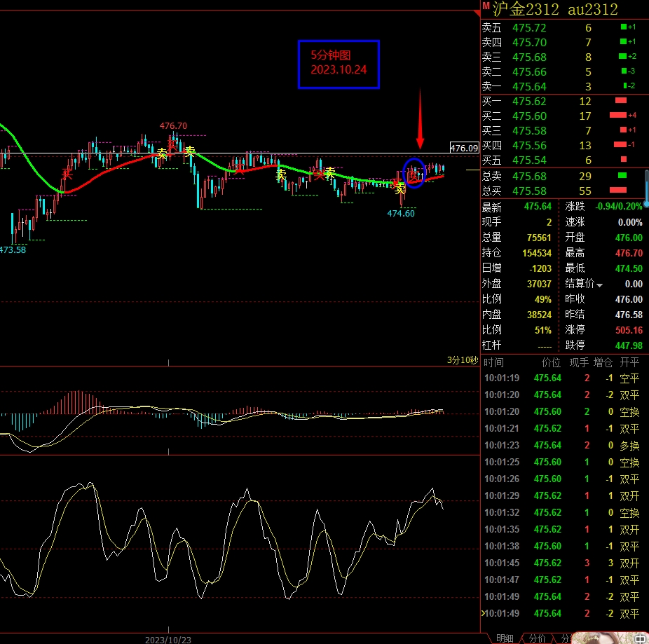Click the green volume bar for 总卖
The image size is (649, 644).
[621, 175]
